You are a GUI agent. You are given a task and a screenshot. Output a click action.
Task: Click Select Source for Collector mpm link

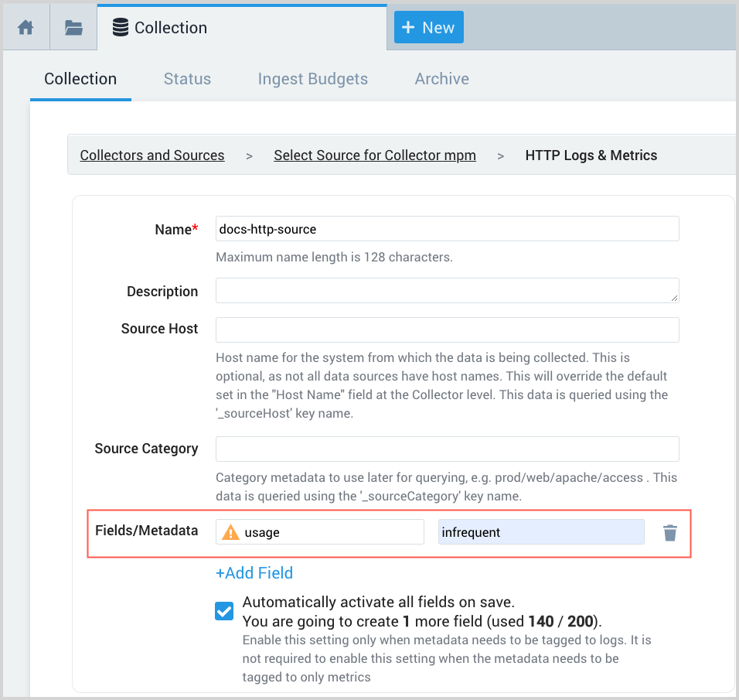(375, 155)
